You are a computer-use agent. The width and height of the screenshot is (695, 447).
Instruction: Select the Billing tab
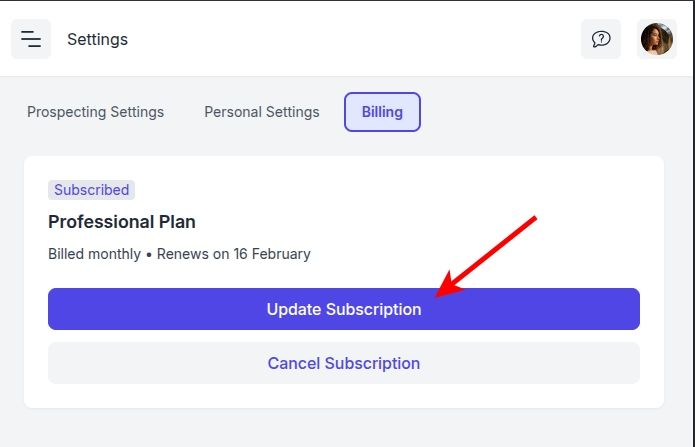coord(382,112)
